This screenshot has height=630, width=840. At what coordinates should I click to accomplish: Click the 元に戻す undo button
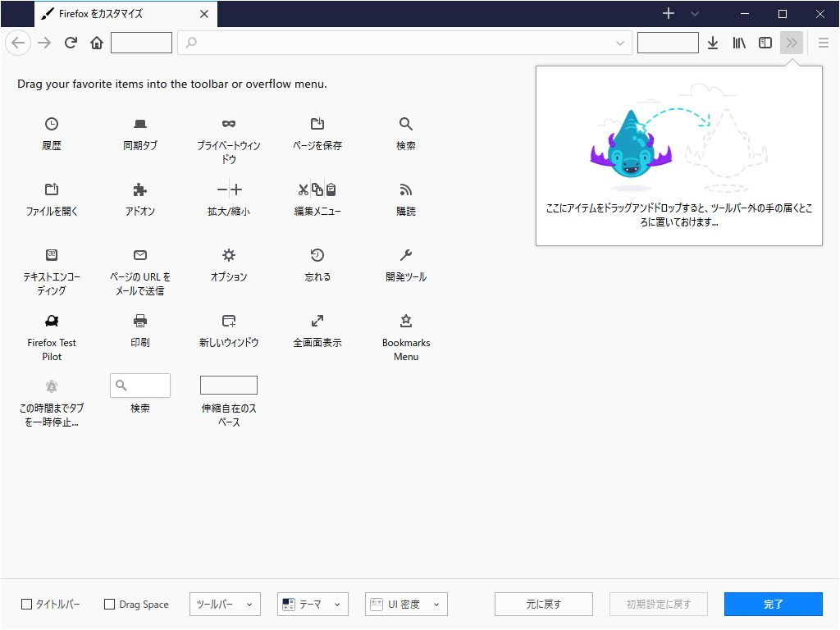(544, 605)
